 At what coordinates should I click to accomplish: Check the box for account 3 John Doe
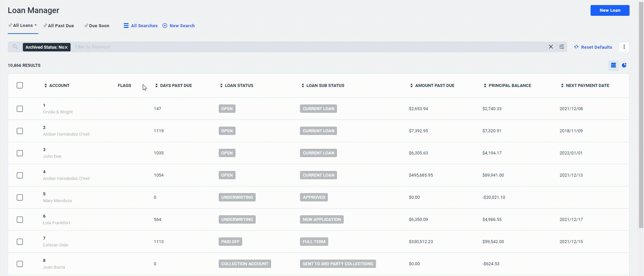click(x=20, y=153)
